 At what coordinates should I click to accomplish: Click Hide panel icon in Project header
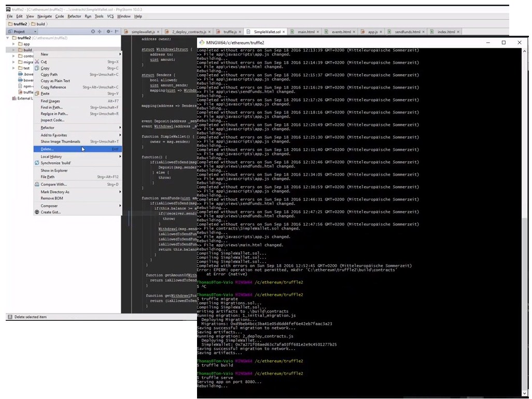116,32
